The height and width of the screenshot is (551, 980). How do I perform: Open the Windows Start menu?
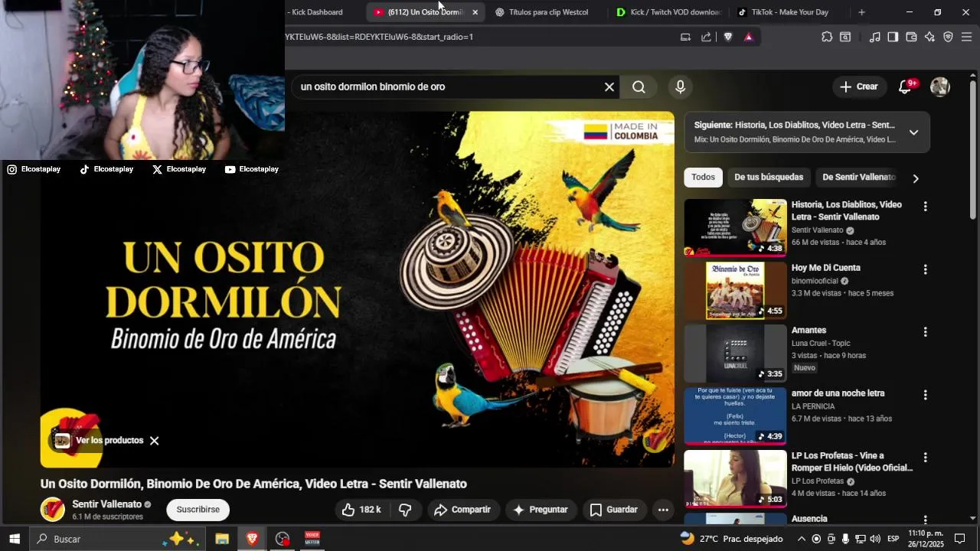click(x=15, y=539)
